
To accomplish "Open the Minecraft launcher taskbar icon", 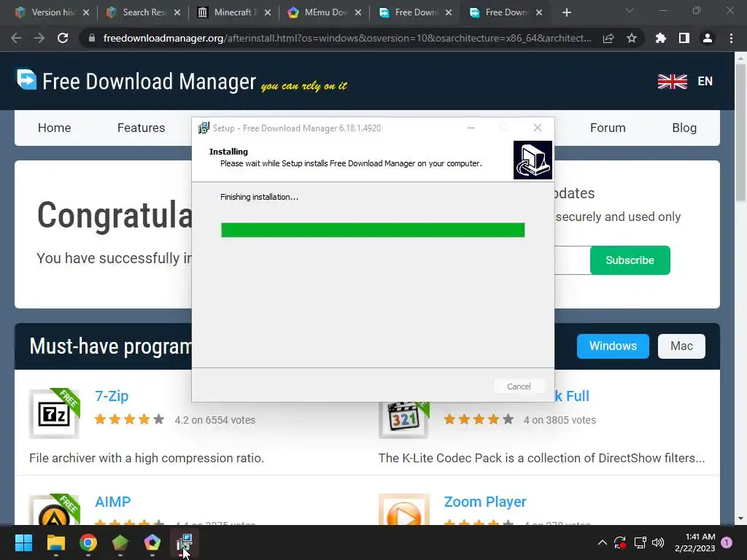I will click(x=120, y=542).
